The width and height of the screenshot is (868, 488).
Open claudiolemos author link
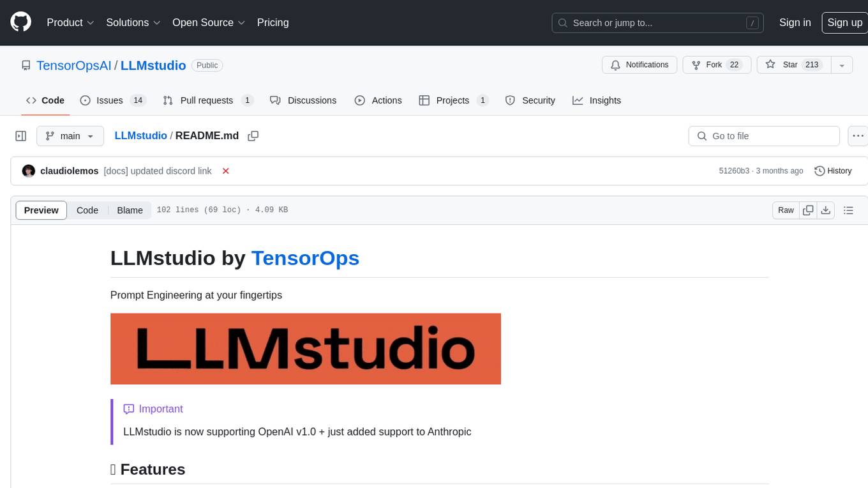[70, 171]
